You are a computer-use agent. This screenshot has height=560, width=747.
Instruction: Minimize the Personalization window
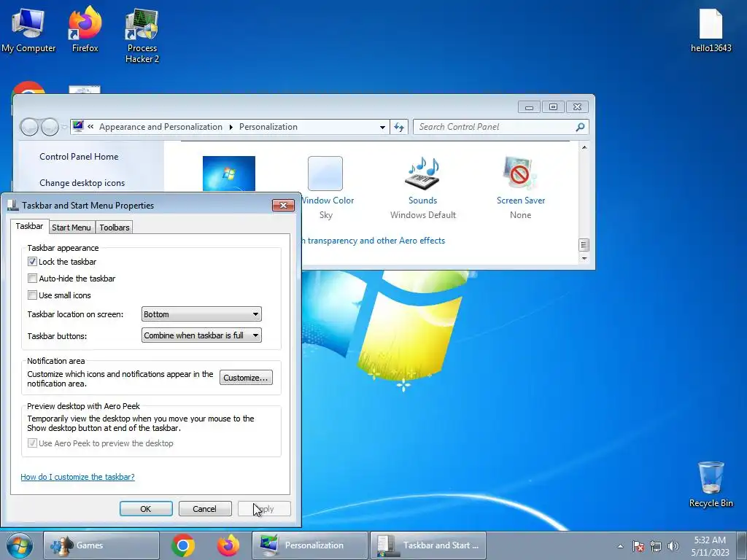pyautogui.click(x=529, y=107)
